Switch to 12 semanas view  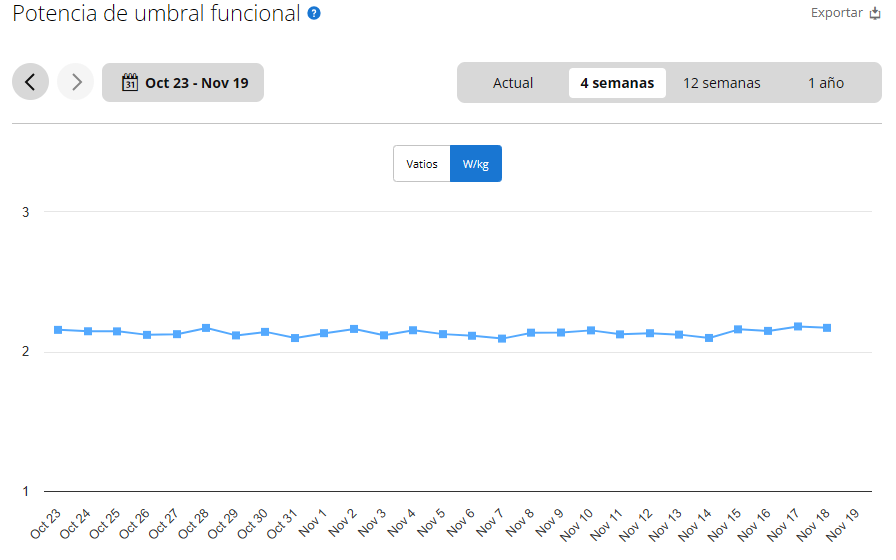pos(721,83)
